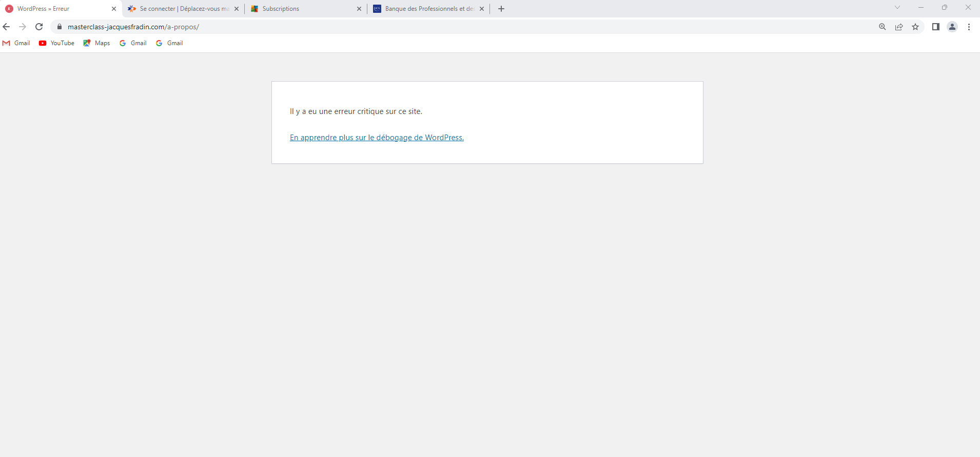View site info via the padlock icon
The image size is (980, 457).
tap(60, 27)
